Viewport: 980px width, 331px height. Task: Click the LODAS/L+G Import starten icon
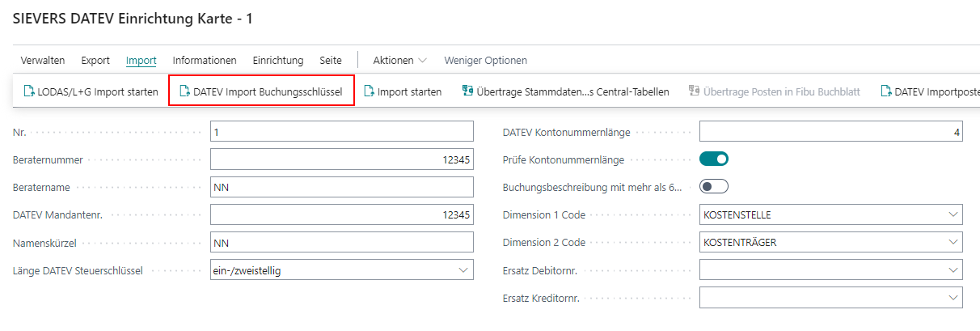click(x=29, y=91)
